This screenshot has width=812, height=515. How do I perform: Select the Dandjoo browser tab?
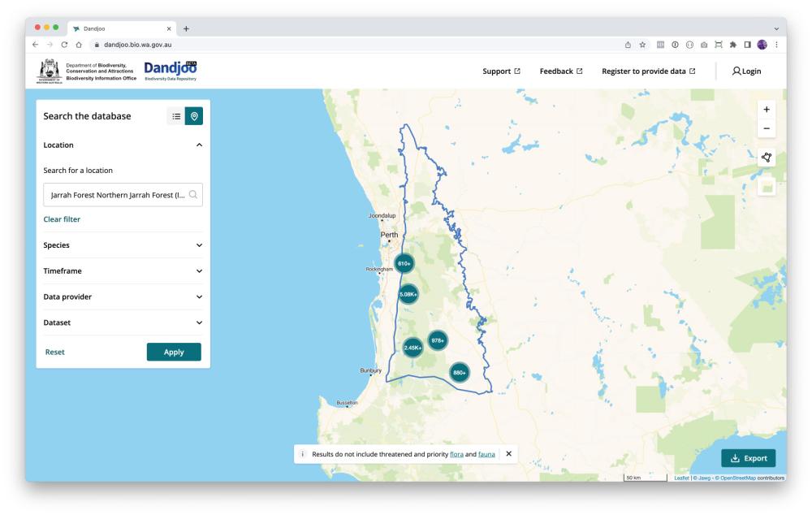(123, 28)
